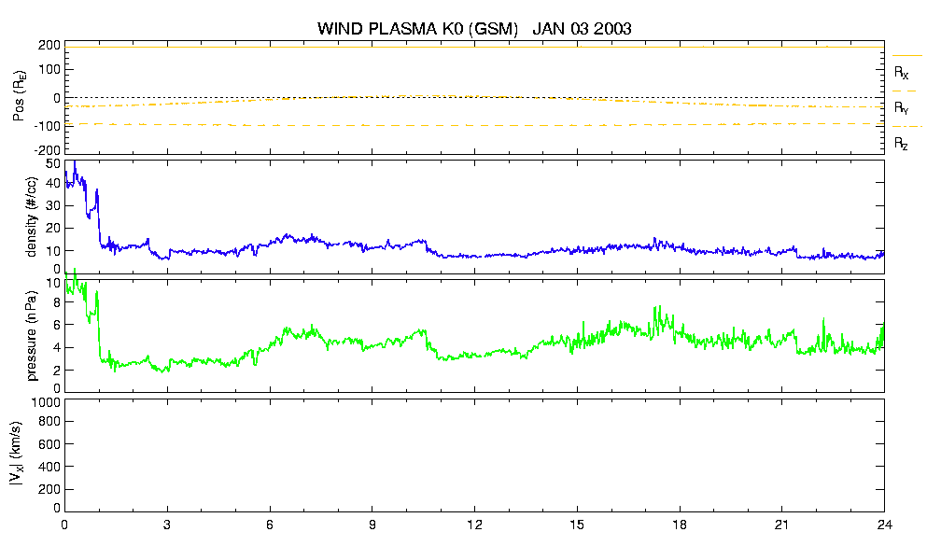This screenshot has width=927, height=560.
Task: Click the 30 tick on density axis
Action: click(x=53, y=205)
